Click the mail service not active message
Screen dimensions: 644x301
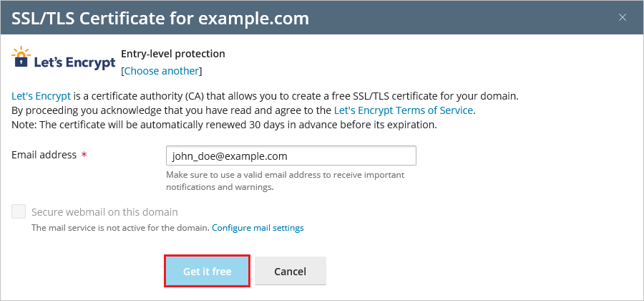(x=119, y=228)
